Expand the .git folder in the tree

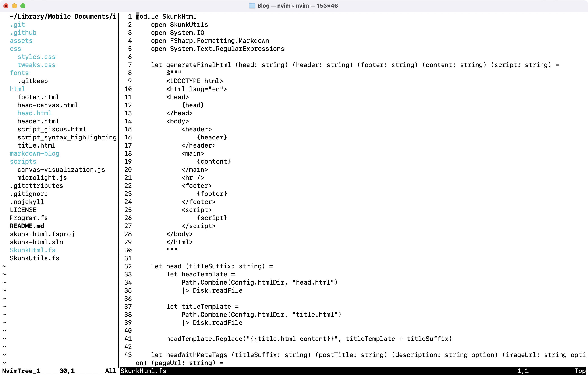17,24
